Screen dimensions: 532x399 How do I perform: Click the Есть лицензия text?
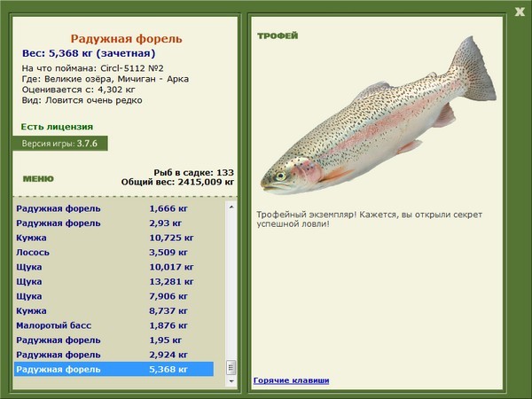click(57, 127)
